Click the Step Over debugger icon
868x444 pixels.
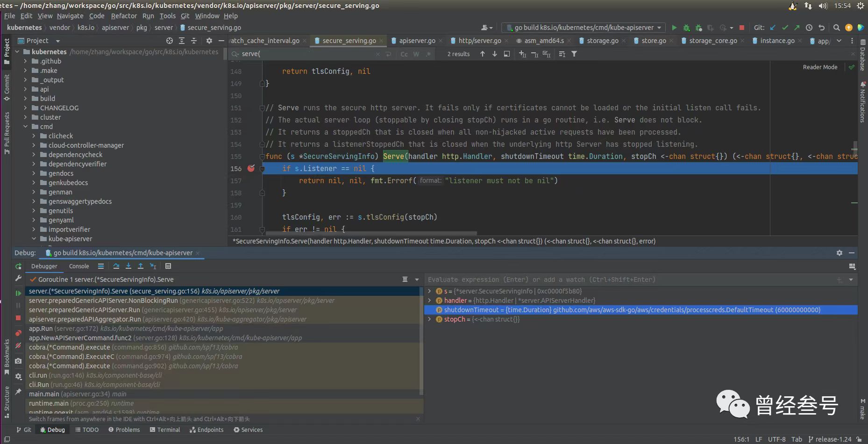[x=116, y=266]
